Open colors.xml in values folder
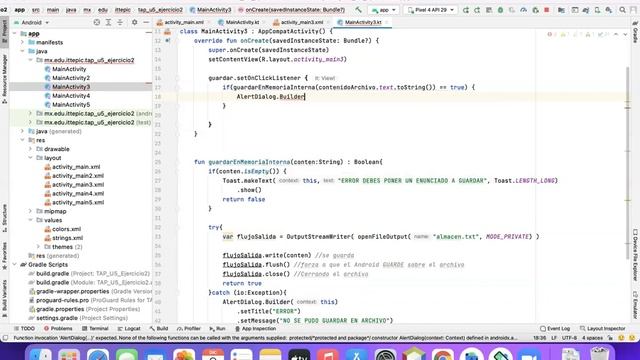This screenshot has height=360, width=640. [66, 229]
